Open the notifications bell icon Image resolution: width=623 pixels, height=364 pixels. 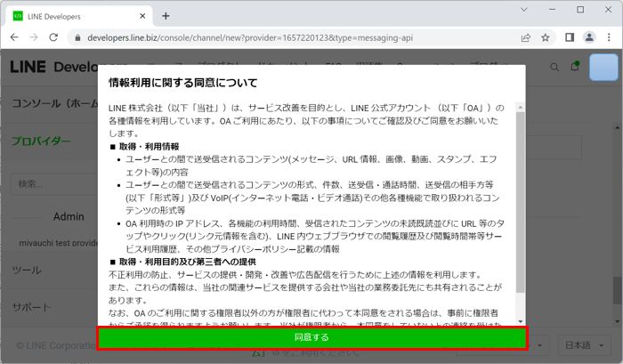[x=575, y=67]
